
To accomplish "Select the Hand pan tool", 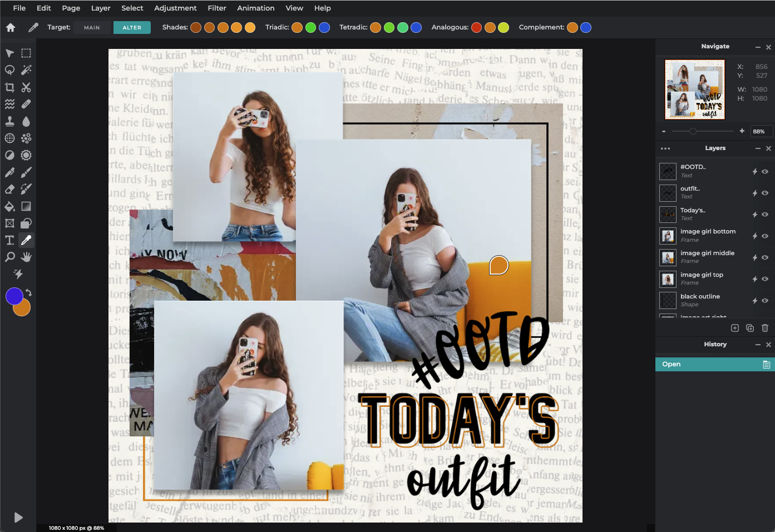I will click(26, 257).
